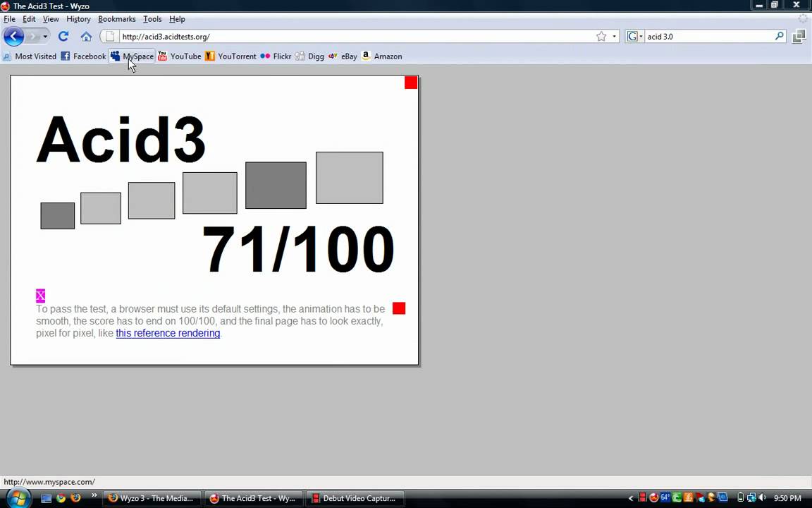This screenshot has width=812, height=508.
Task: Go to the Home page
Action: (x=86, y=36)
